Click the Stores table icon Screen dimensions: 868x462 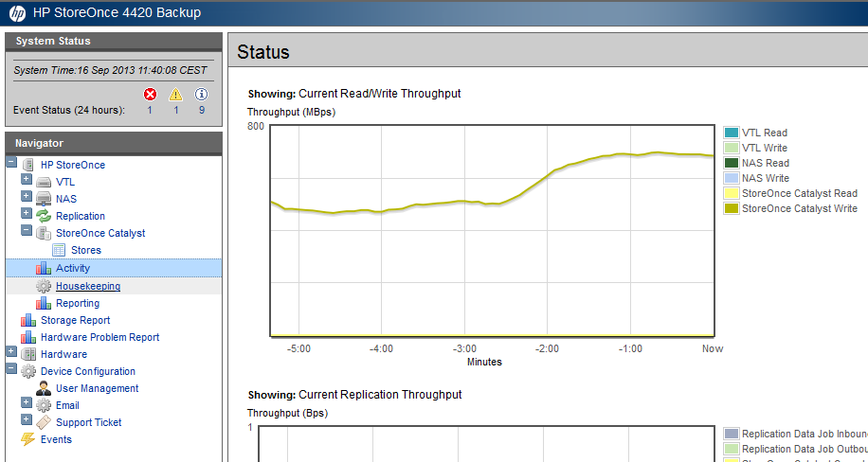[x=59, y=250]
